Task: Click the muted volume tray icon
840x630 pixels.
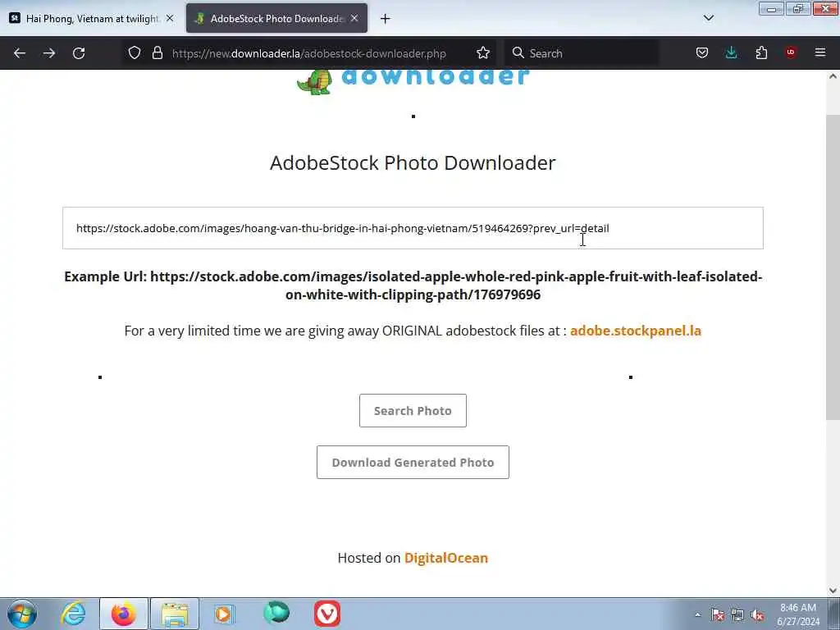Action: click(x=757, y=615)
